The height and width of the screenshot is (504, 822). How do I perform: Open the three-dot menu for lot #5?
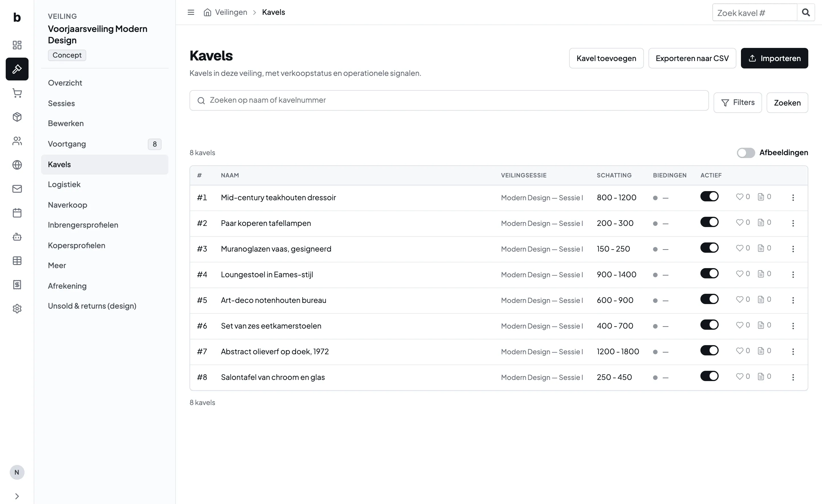click(793, 300)
